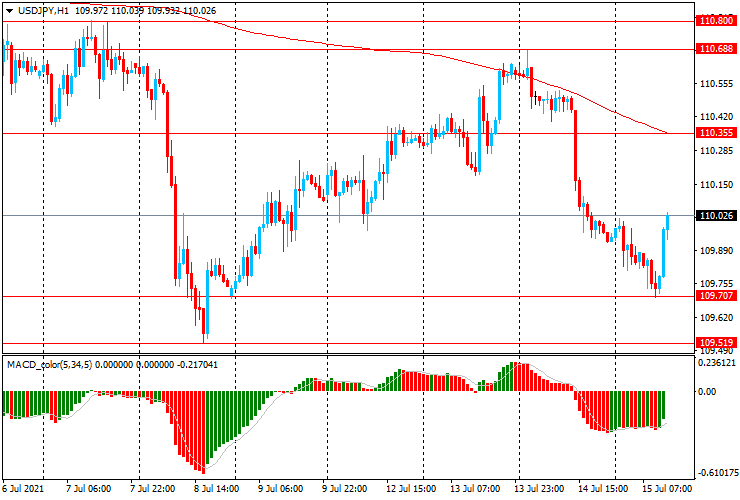The image size is (740, 500).
Task: Click the 14 Jul 15:00 time label
Action: [x=603, y=488]
